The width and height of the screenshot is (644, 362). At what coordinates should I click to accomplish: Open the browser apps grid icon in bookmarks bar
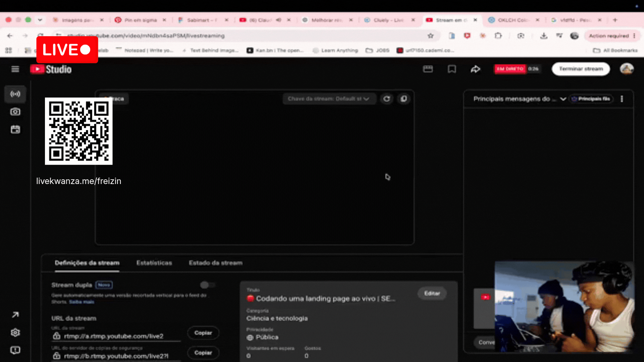tap(9, 50)
